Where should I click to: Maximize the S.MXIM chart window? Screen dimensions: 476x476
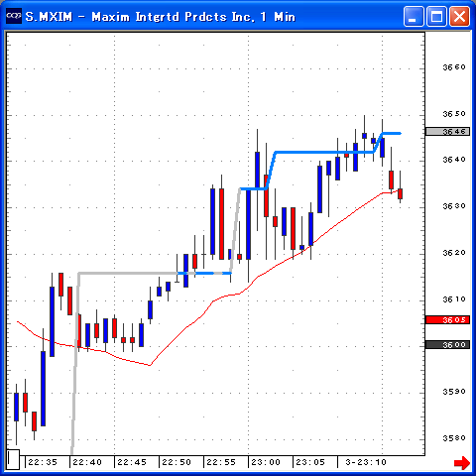point(436,17)
